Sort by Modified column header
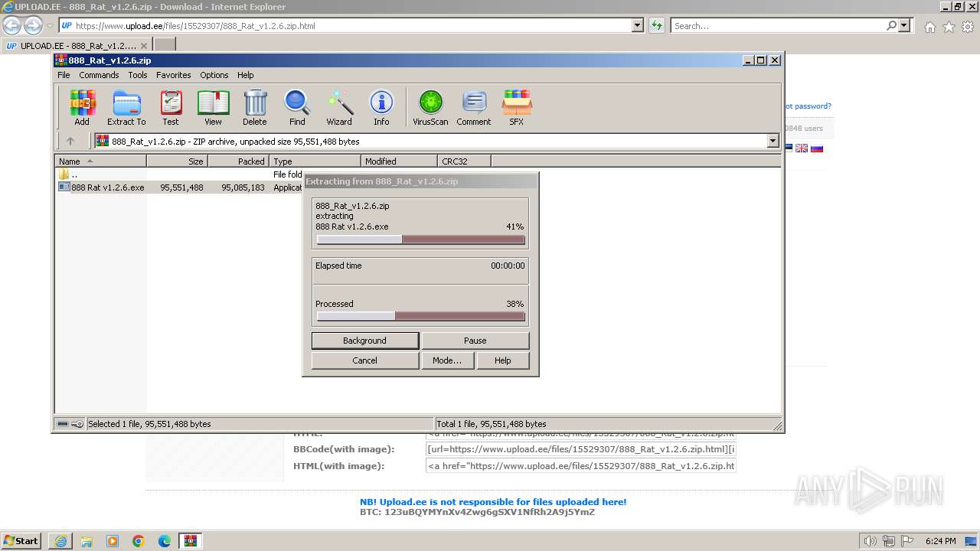The height and width of the screenshot is (551, 980). click(x=400, y=161)
